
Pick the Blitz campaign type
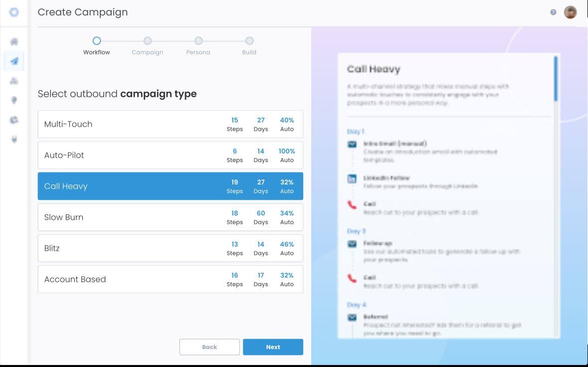click(x=170, y=248)
